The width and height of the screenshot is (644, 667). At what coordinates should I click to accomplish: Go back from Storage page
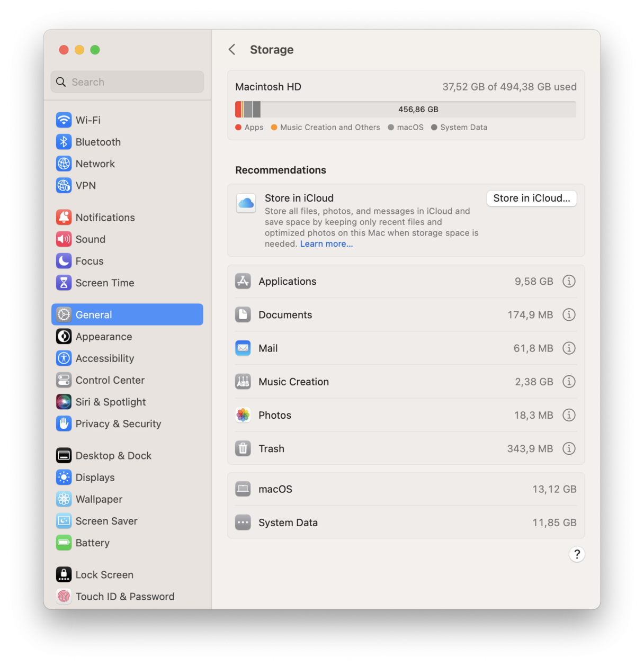[232, 49]
